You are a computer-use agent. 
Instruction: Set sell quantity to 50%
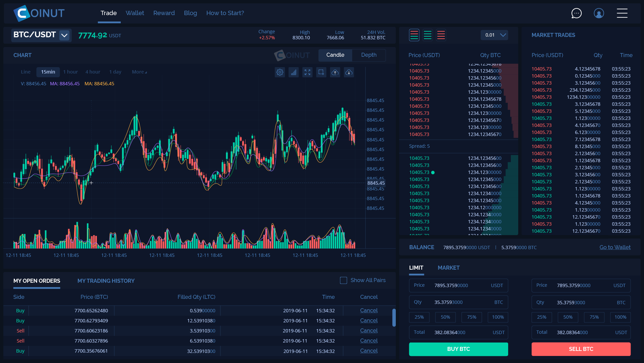coord(568,317)
